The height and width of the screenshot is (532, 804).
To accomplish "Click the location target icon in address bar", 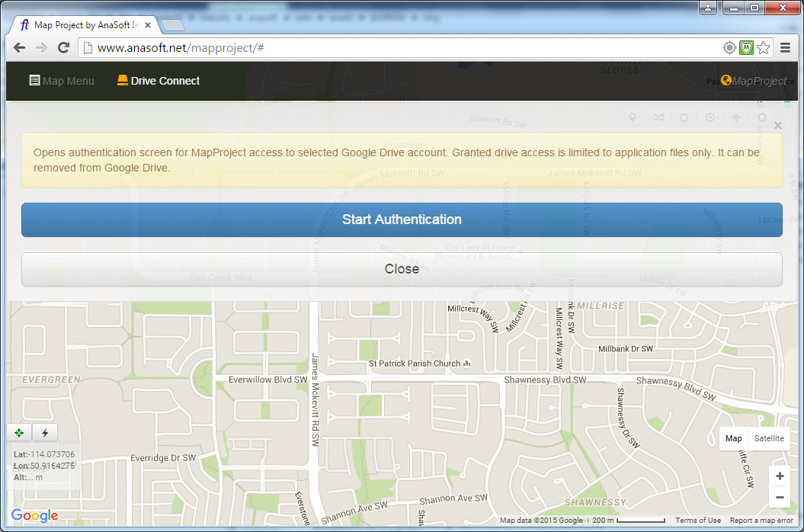I will (x=729, y=48).
